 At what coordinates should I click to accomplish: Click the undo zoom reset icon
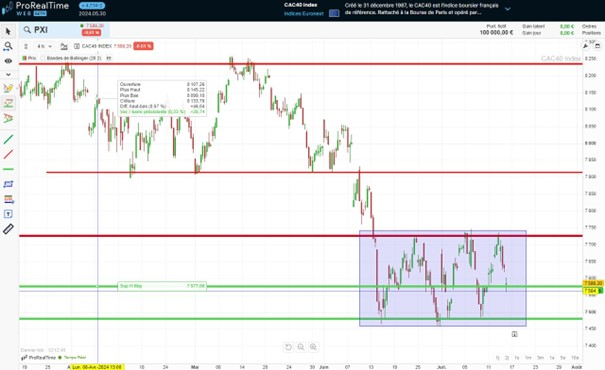click(x=288, y=347)
